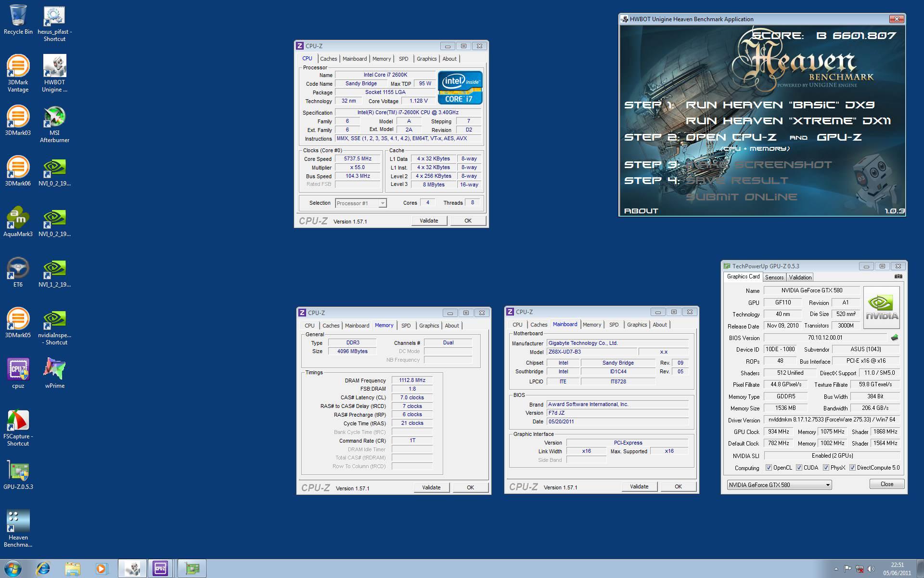Switch to Caches tab in top CPU-Z window
The height and width of the screenshot is (578, 924).
pos(329,59)
